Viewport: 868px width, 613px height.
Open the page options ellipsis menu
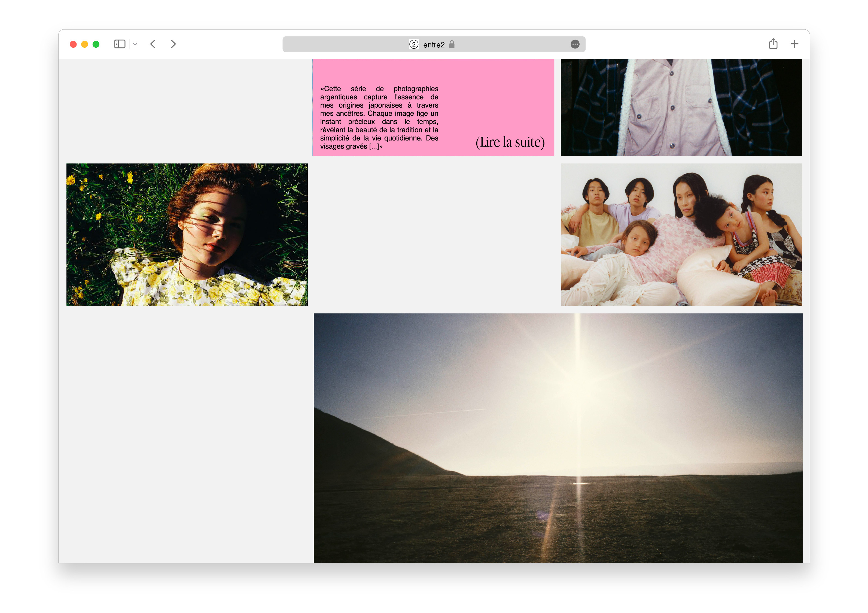tap(575, 44)
